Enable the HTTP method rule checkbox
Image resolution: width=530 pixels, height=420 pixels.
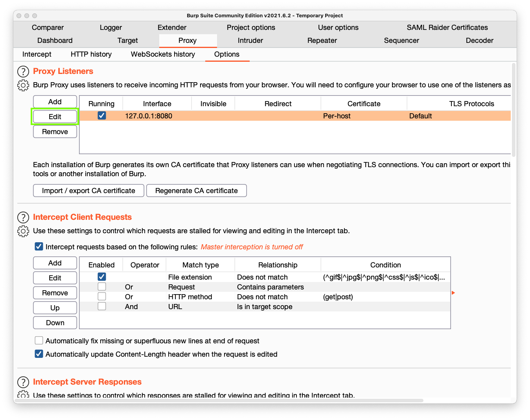point(102,297)
